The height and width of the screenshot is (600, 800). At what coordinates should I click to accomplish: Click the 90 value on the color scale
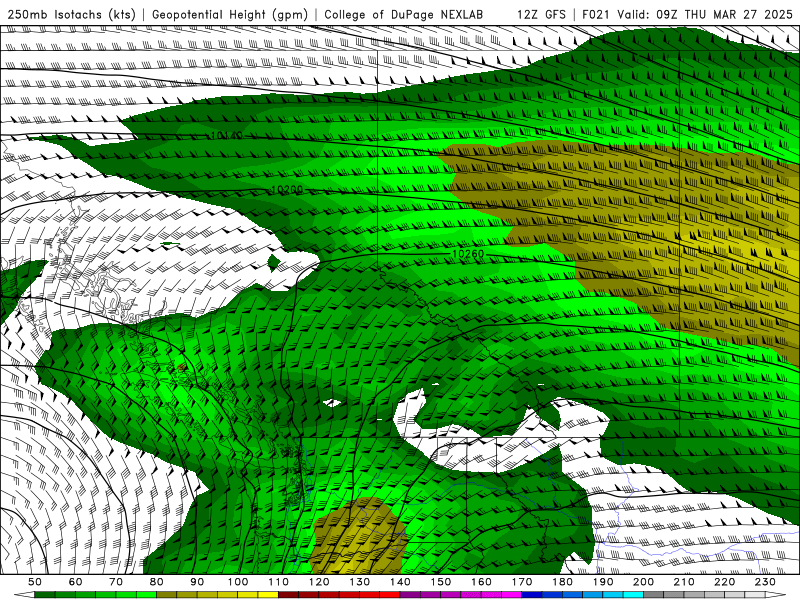(x=197, y=582)
